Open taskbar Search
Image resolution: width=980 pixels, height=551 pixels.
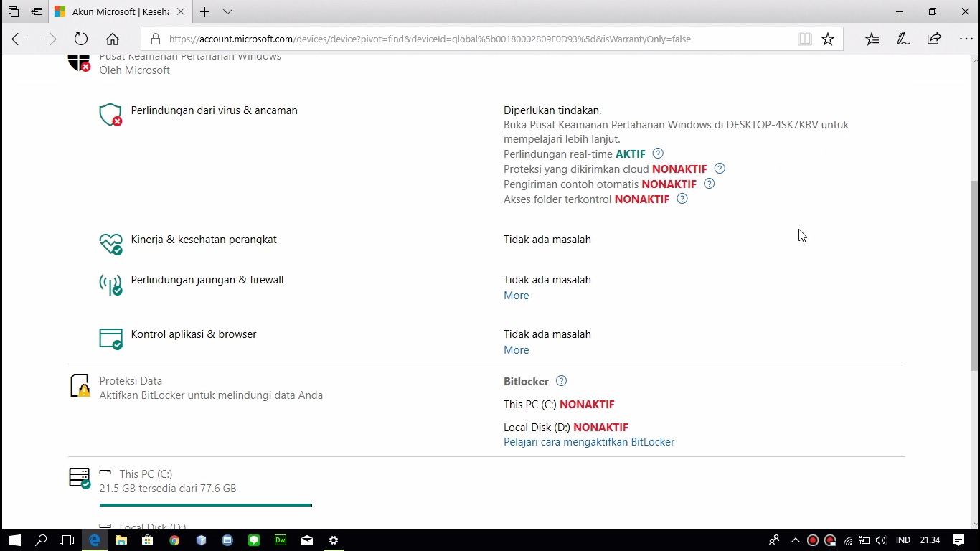click(x=41, y=540)
